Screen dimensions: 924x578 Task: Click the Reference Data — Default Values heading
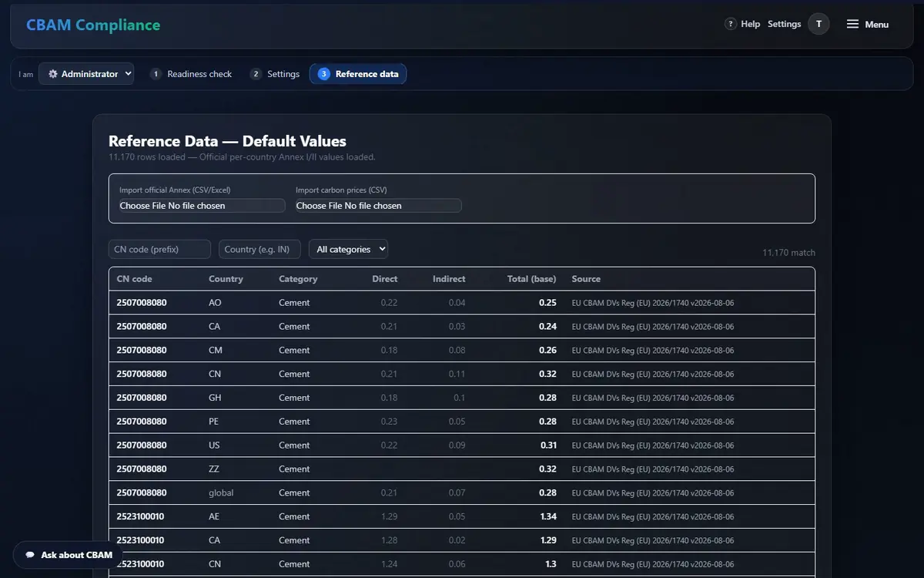(227, 141)
